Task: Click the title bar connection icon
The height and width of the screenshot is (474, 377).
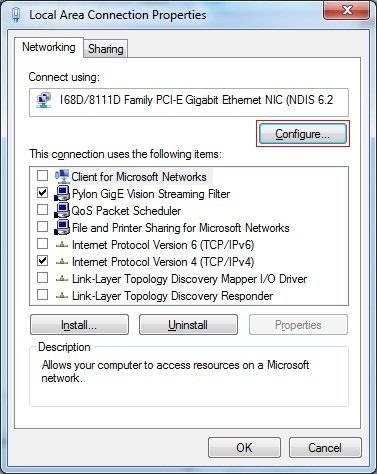Action: click(16, 15)
